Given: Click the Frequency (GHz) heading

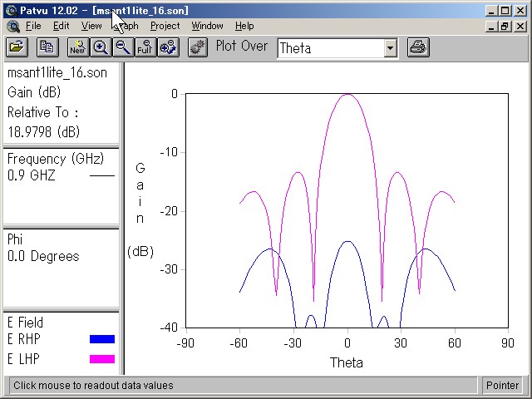Looking at the screenshot, I should 56,159.
